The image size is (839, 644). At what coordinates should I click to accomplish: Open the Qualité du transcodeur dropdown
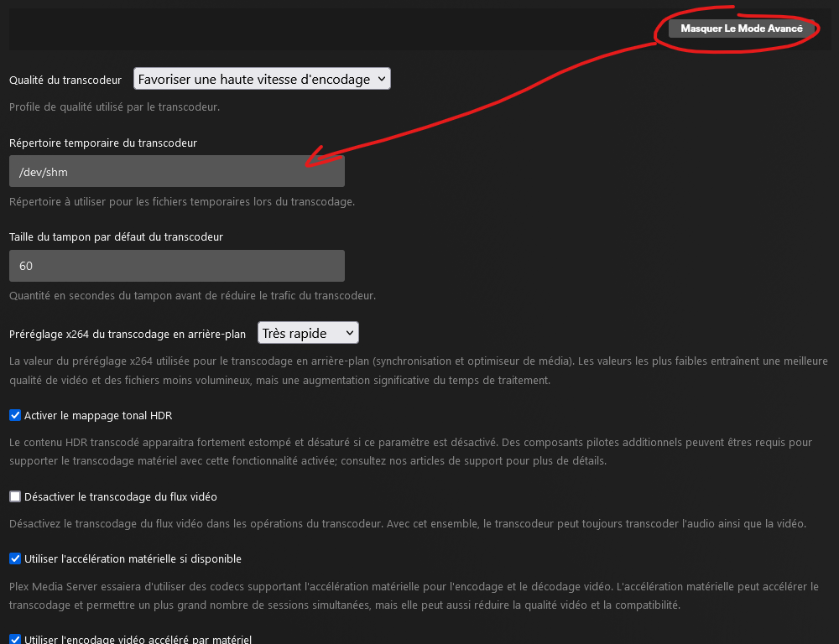262,79
